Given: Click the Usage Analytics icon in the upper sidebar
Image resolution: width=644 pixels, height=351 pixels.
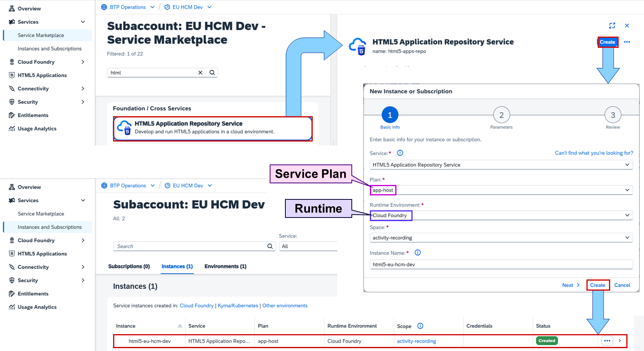Looking at the screenshot, I should coord(12,129).
